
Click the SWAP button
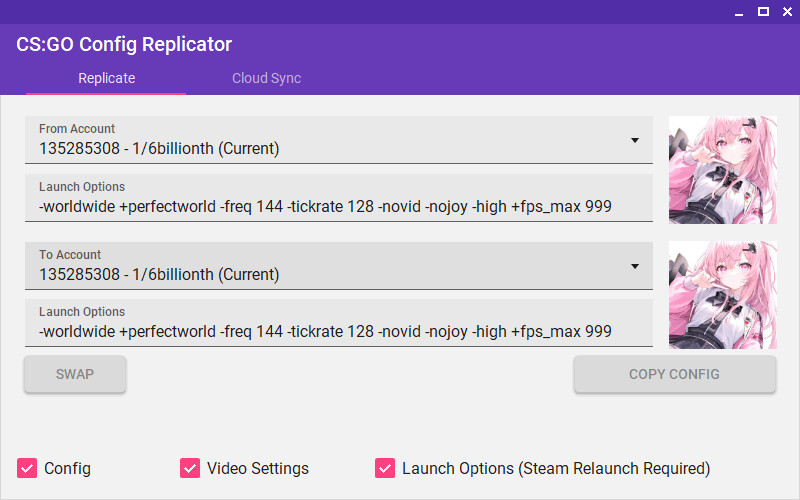75,374
